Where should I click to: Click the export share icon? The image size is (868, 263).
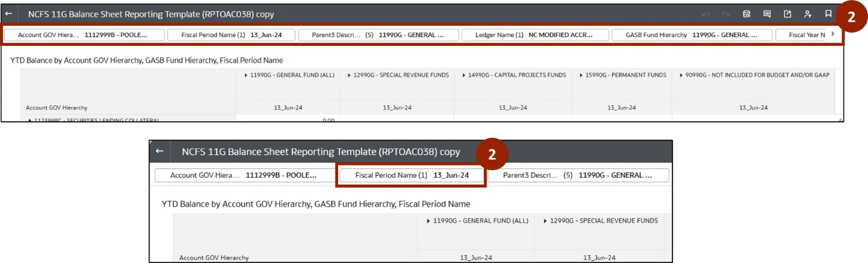[x=788, y=14]
